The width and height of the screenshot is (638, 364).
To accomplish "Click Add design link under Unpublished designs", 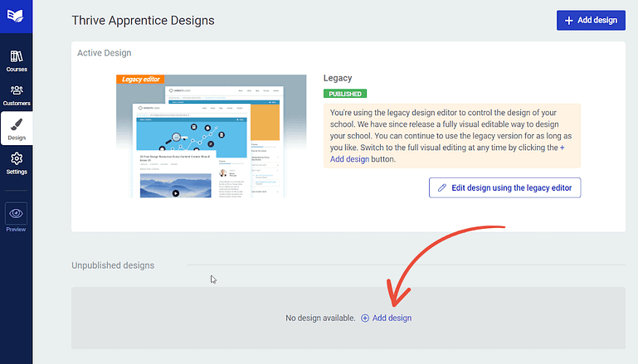I will pyautogui.click(x=392, y=318).
